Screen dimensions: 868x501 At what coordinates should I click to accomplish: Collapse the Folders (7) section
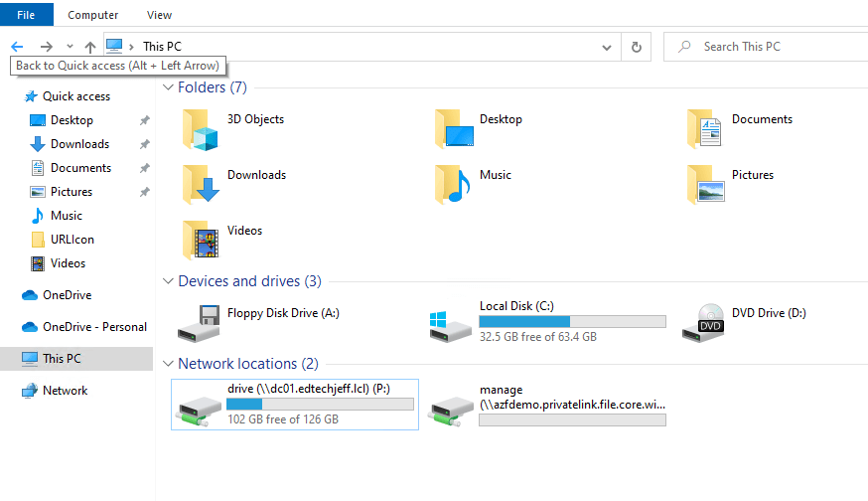tap(168, 87)
